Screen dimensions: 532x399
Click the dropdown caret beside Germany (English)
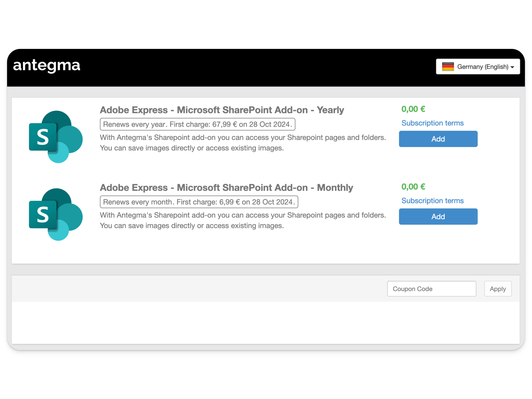512,67
